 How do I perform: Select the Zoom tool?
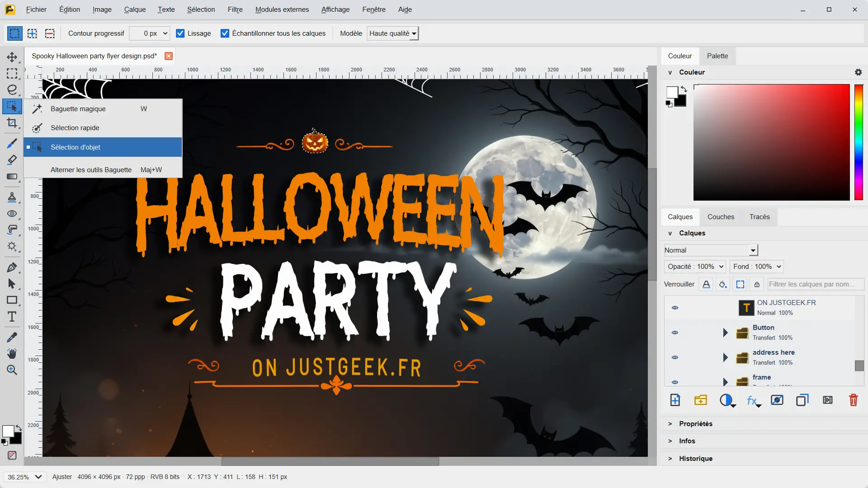tap(12, 370)
